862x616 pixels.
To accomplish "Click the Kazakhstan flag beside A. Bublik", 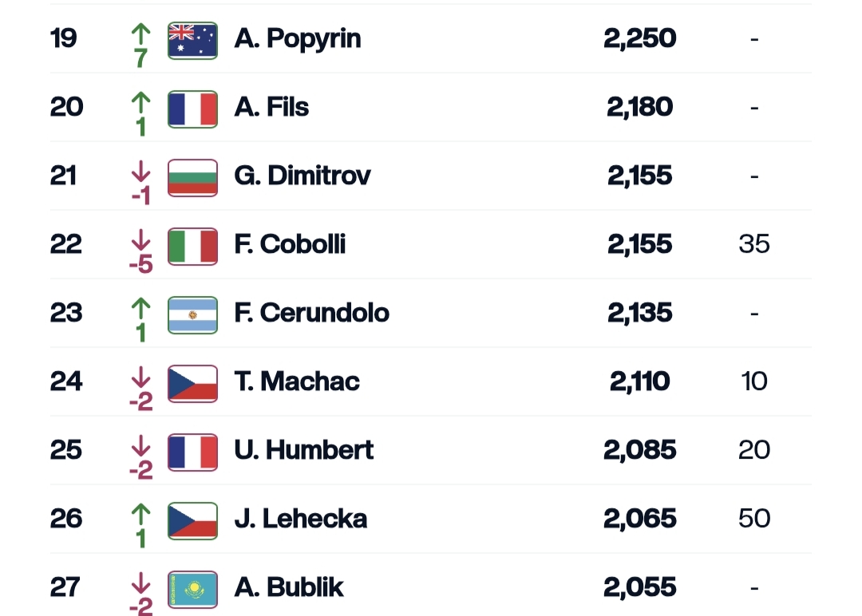I will tap(192, 588).
